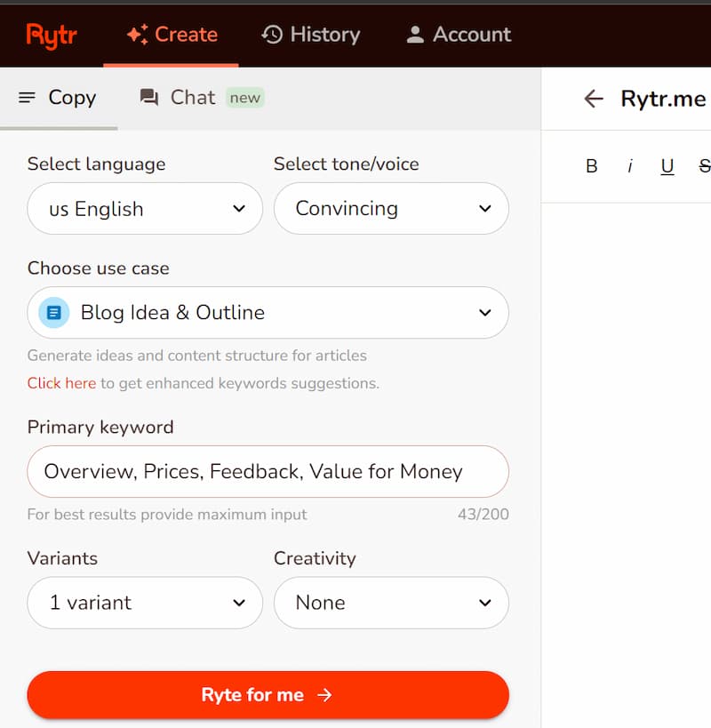Click the 'Click here' keyword suggestions link

click(x=61, y=383)
